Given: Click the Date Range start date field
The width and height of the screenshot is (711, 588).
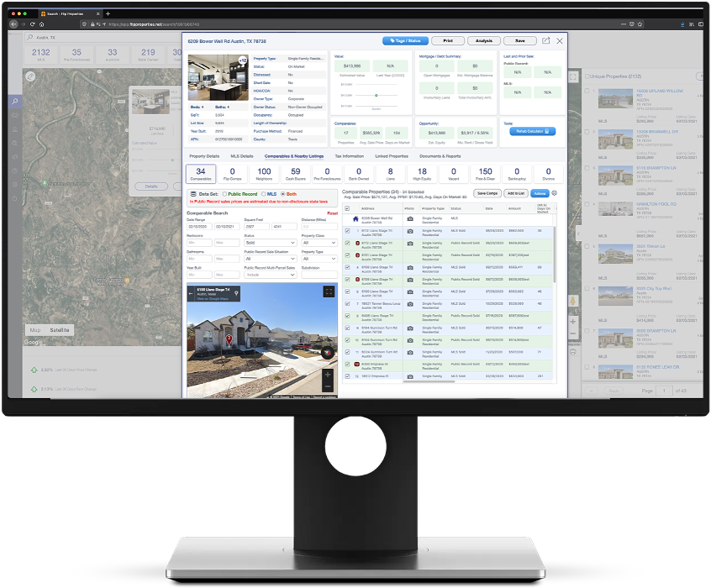Looking at the screenshot, I should [199, 226].
